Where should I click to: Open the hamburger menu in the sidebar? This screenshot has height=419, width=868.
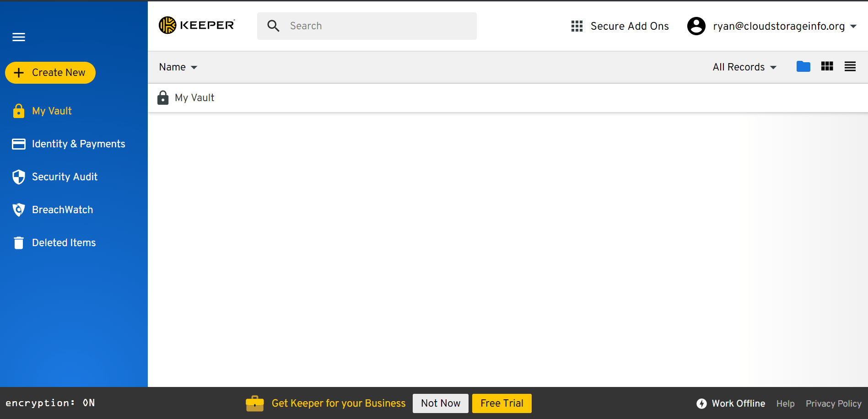[19, 37]
